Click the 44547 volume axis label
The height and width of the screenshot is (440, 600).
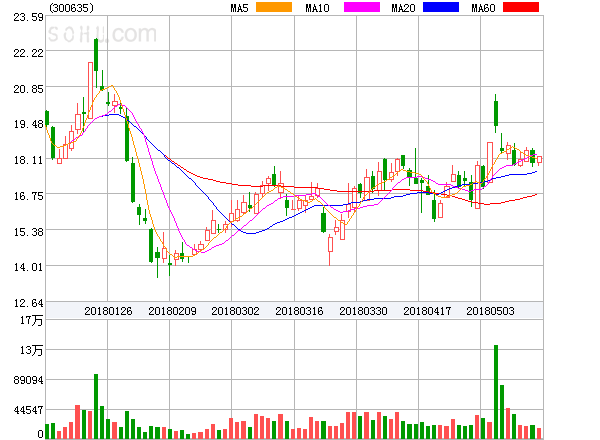[x=29, y=411]
